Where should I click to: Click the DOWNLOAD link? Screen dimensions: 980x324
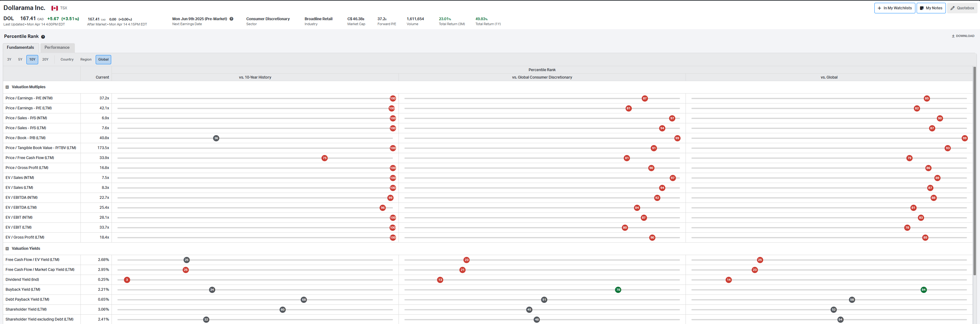click(x=963, y=36)
